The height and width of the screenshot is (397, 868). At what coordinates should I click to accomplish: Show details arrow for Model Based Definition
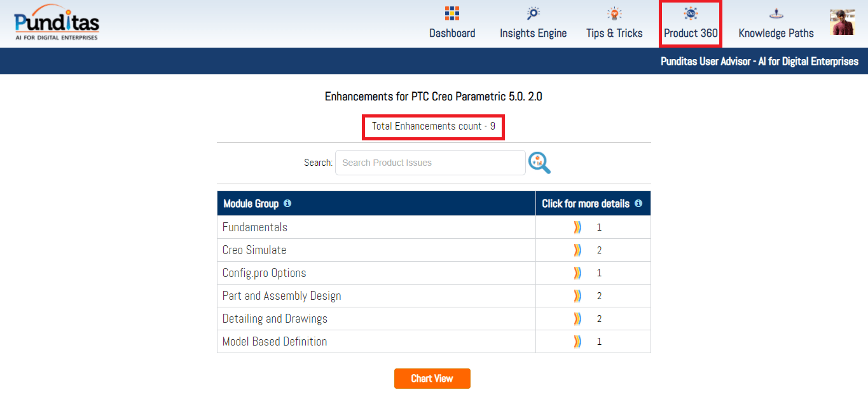pyautogui.click(x=577, y=342)
